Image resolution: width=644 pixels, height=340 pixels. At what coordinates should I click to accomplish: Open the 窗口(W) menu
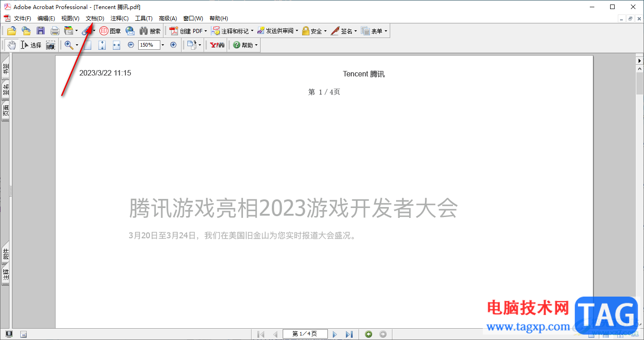point(193,18)
